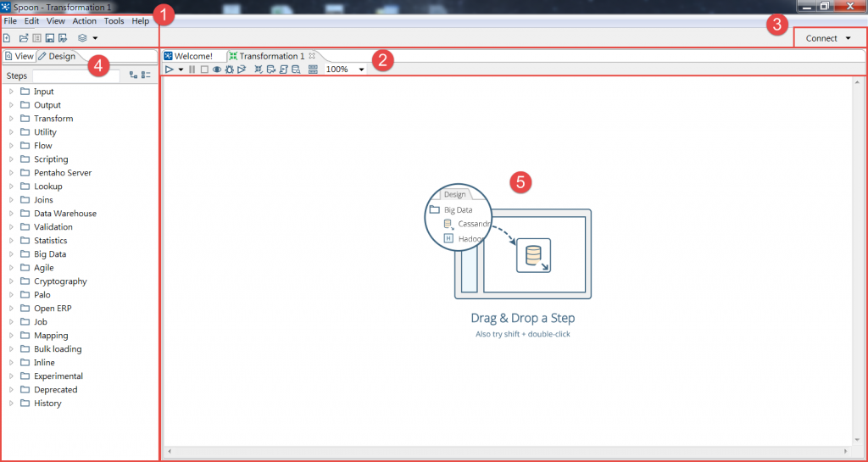Viewport: 868px width, 462px height.
Task: Click the Explore repository icon
Action: (36, 38)
